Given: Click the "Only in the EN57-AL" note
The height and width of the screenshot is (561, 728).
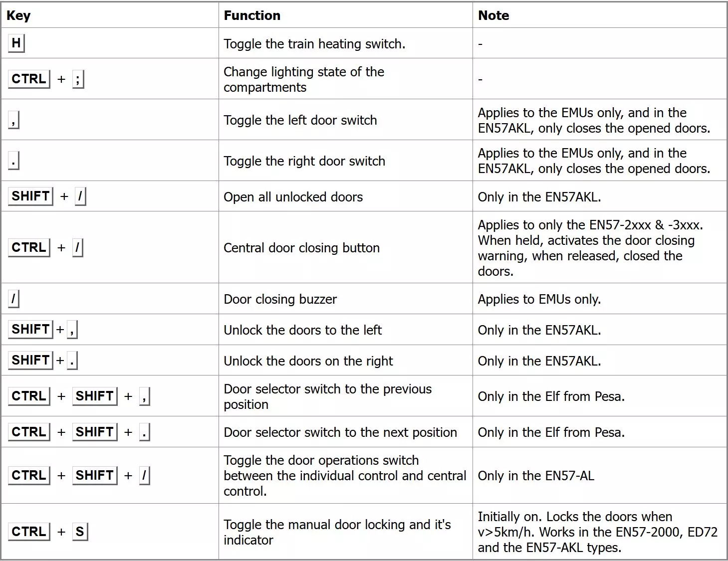Looking at the screenshot, I should coord(536,476).
